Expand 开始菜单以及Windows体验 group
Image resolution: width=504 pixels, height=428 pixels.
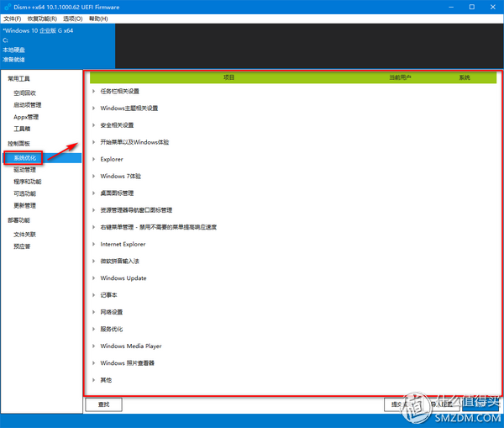(93, 142)
